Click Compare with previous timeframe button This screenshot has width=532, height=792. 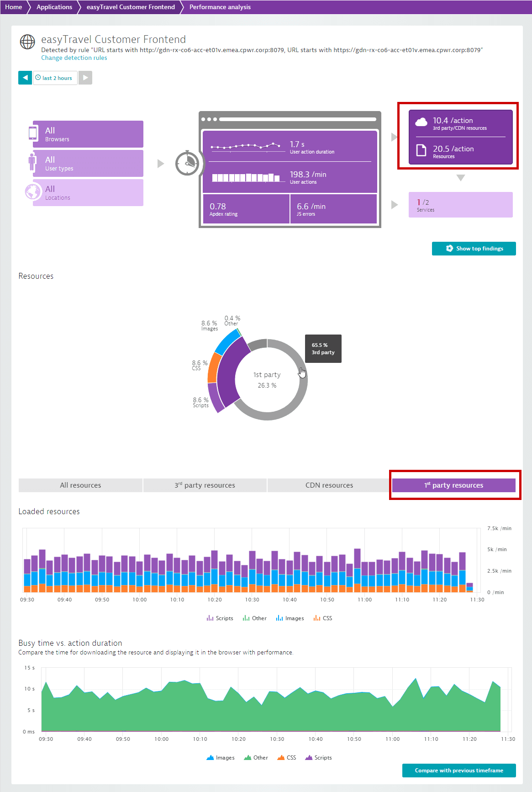(459, 771)
